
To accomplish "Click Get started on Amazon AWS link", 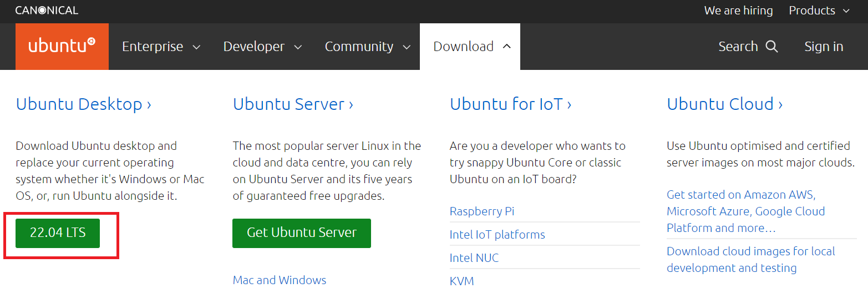I will click(745, 211).
